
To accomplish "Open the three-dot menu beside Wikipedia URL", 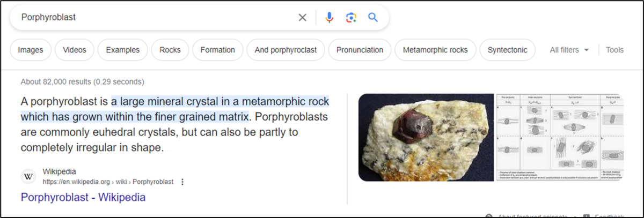I will click(x=182, y=182).
